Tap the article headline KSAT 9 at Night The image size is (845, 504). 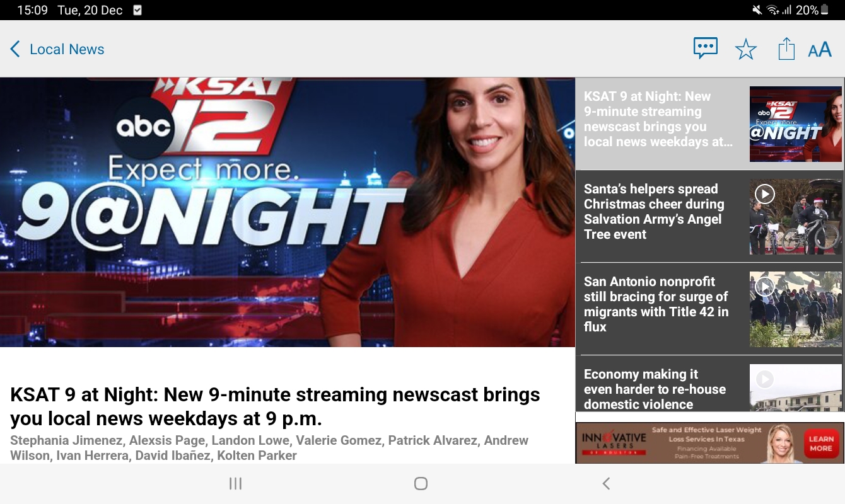(x=275, y=406)
